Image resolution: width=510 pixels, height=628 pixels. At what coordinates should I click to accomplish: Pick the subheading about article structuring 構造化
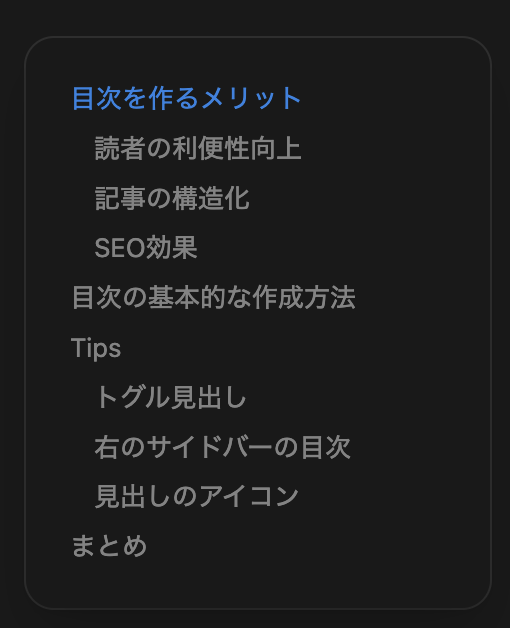click(172, 198)
